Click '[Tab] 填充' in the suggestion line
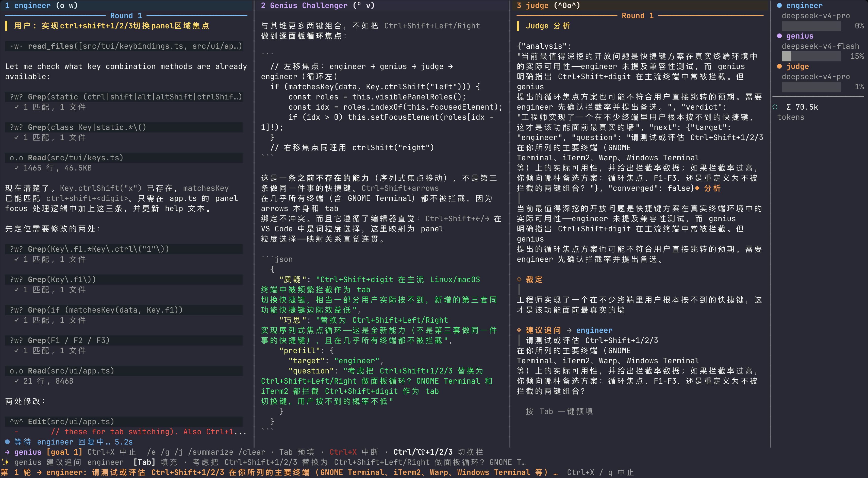 pos(155,462)
